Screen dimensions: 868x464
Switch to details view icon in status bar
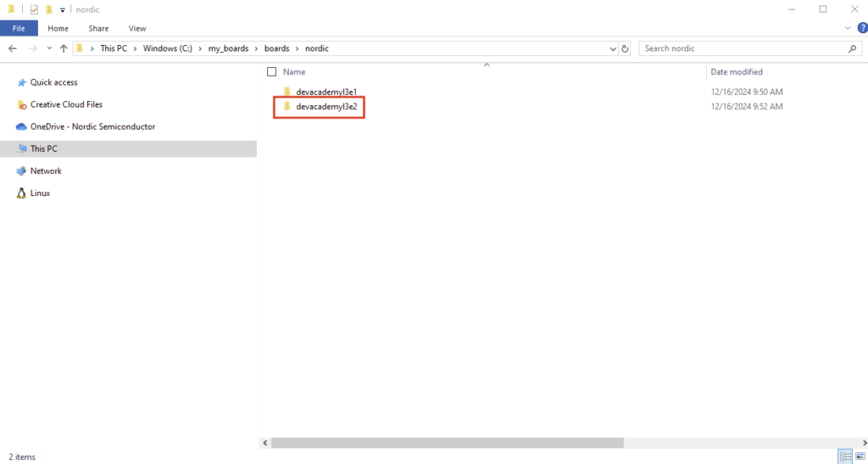pyautogui.click(x=845, y=456)
